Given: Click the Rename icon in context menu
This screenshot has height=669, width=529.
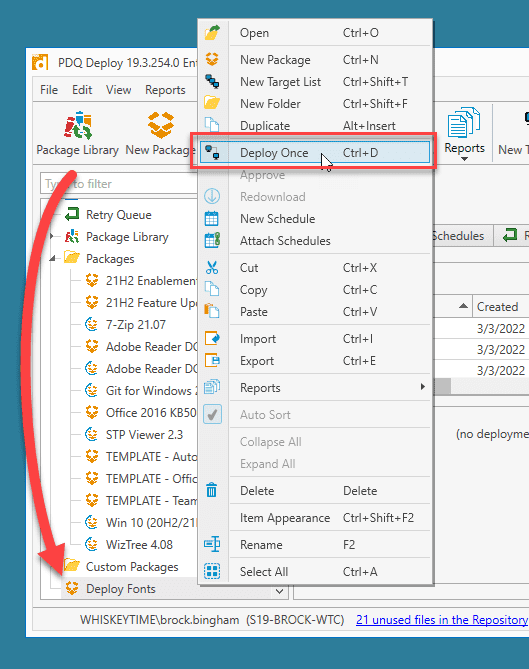Looking at the screenshot, I should 212,544.
